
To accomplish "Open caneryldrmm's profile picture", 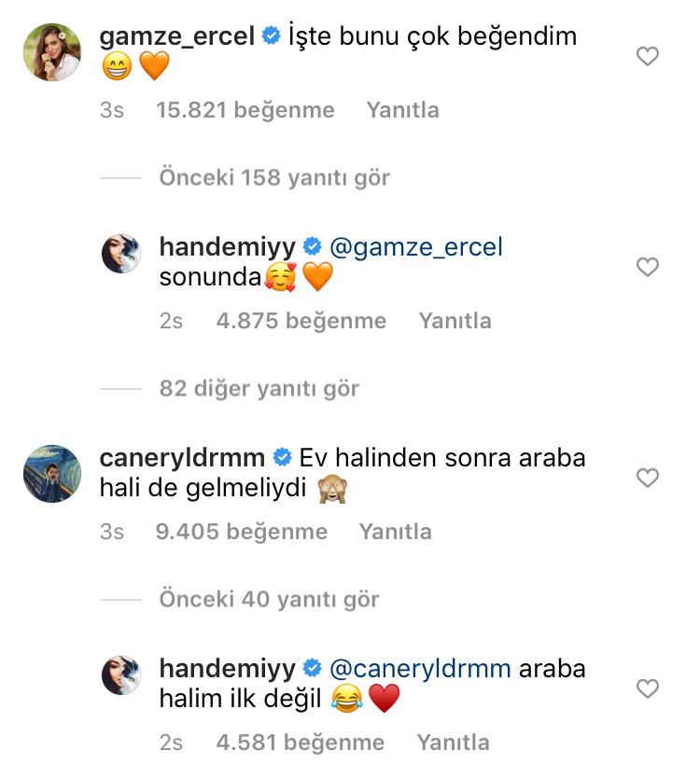I will 52,474.
